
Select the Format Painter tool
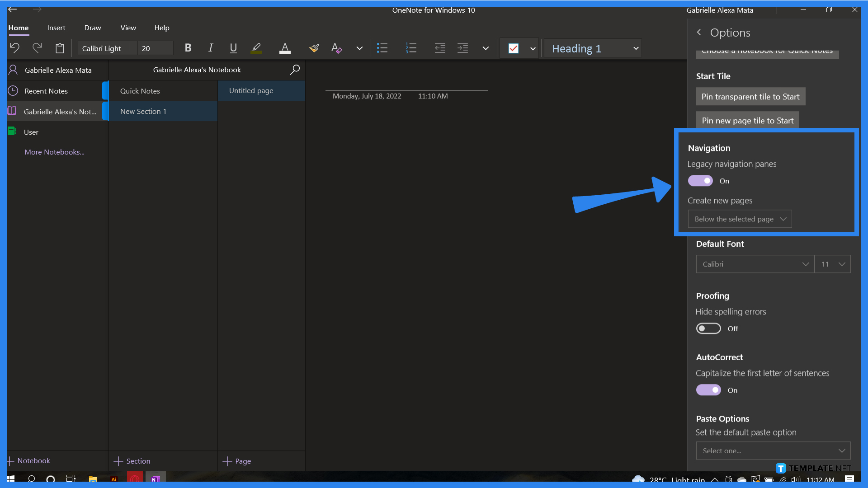(x=314, y=47)
